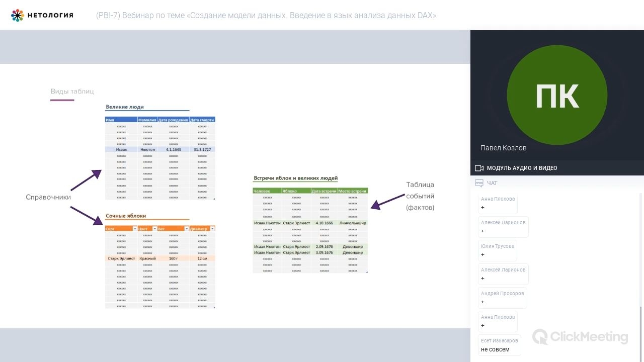Open the Сорт column filter arrow

click(x=135, y=229)
